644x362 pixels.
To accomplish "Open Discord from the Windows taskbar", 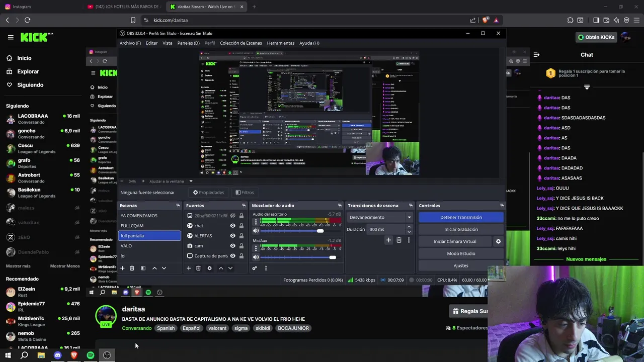I will (x=57, y=355).
